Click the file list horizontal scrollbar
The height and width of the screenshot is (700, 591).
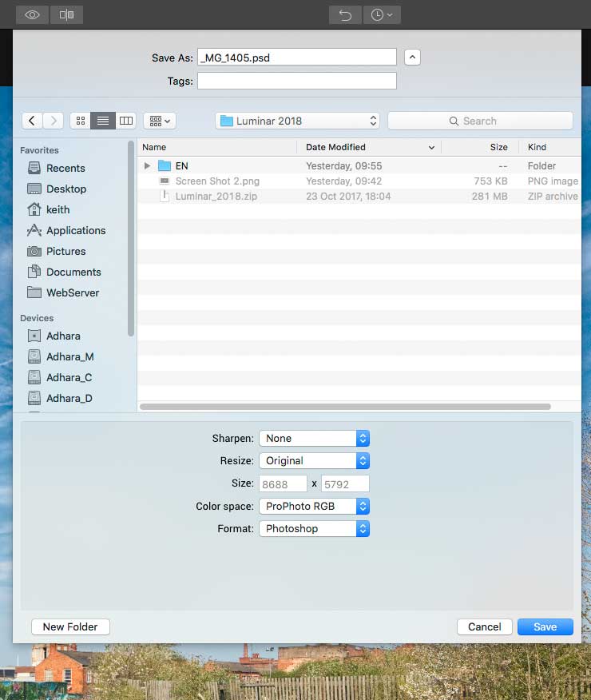(x=345, y=406)
